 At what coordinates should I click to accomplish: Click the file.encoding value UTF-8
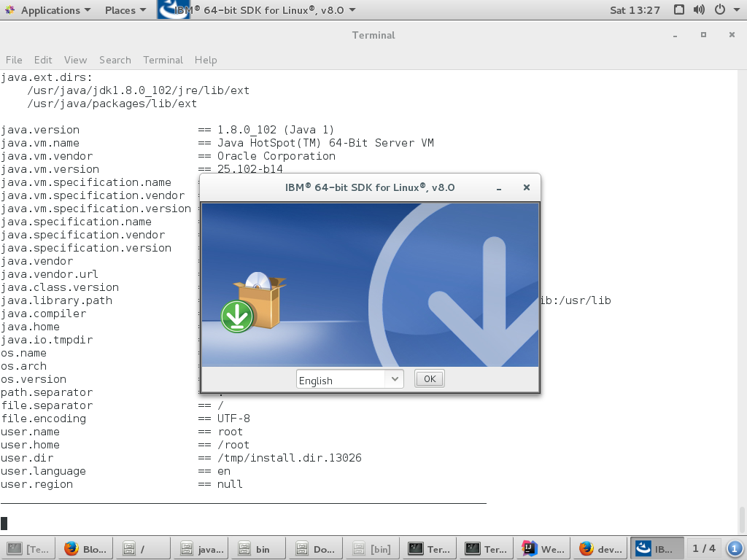pyautogui.click(x=233, y=419)
